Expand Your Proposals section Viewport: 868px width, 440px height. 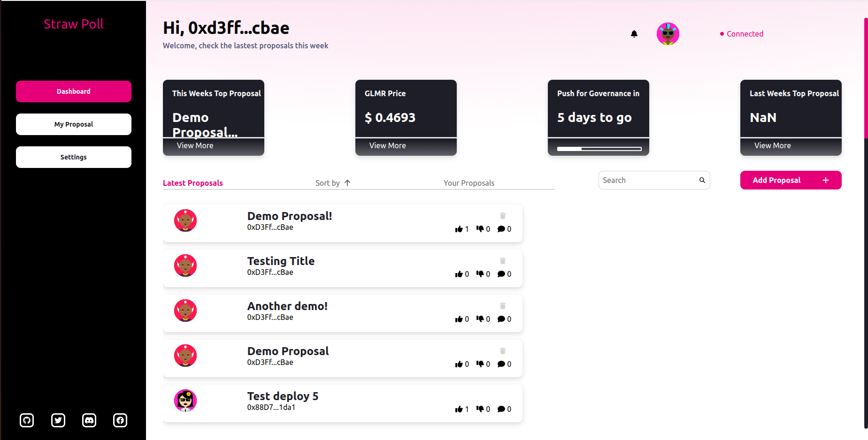click(469, 183)
